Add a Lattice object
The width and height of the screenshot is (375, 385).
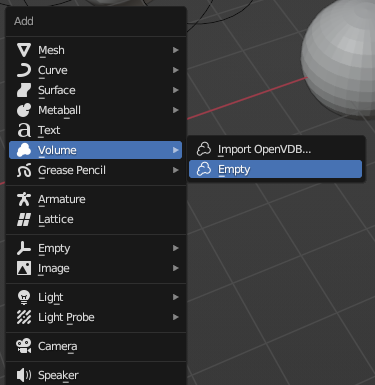click(96, 219)
